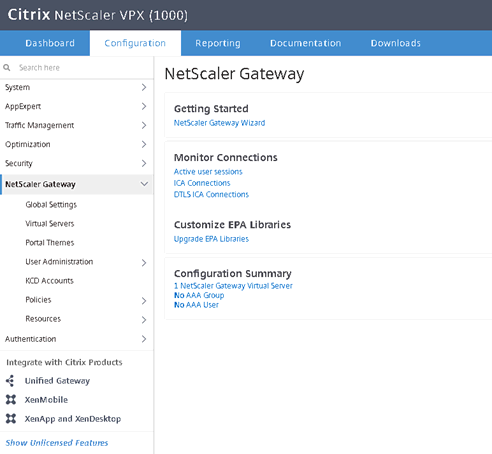Go to the Downloads tab
492x454 pixels.
coord(396,43)
